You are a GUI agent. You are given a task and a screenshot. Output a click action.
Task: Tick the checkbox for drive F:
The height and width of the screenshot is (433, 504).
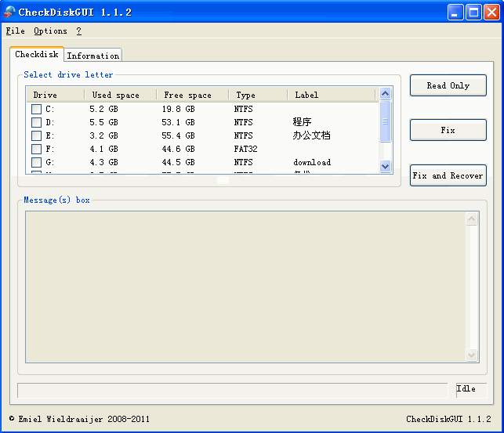tap(36, 149)
